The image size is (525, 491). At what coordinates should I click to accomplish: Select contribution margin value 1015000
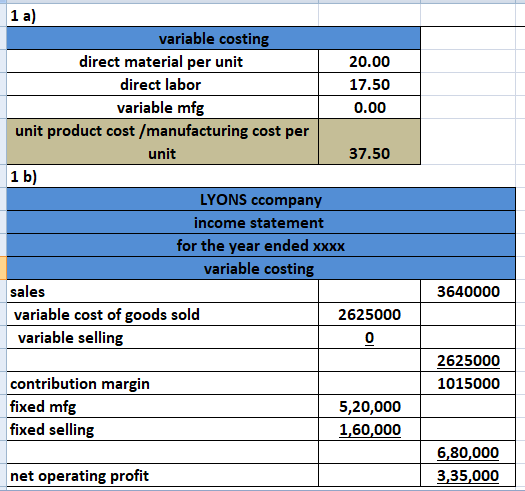tap(468, 383)
